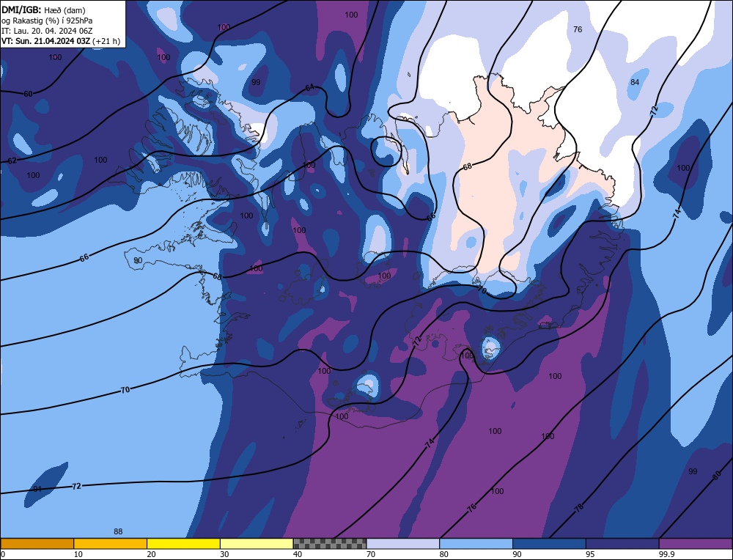Viewport: 733px width, 560px height.
Task: Click the medium blue 90–95 legend swatch
Action: click(549, 544)
